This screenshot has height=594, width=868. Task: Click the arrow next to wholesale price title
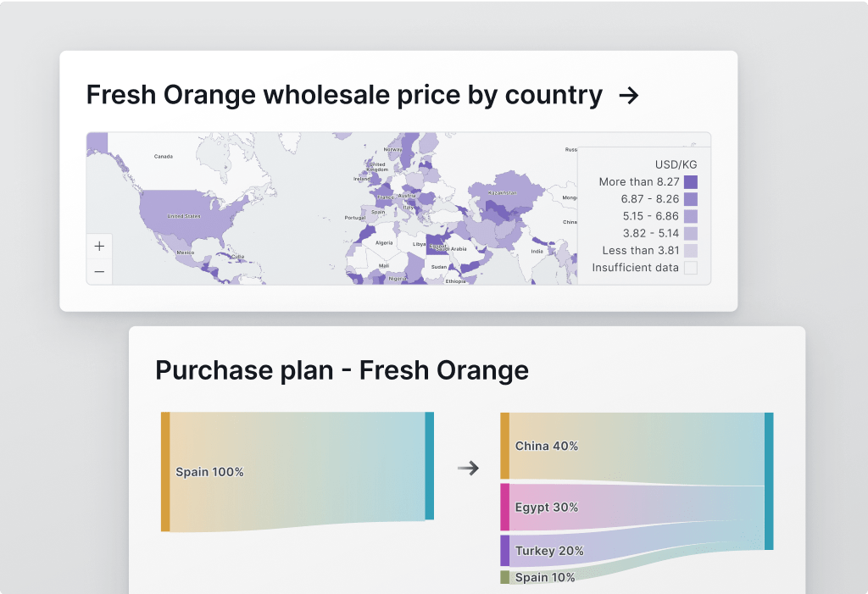click(x=628, y=96)
